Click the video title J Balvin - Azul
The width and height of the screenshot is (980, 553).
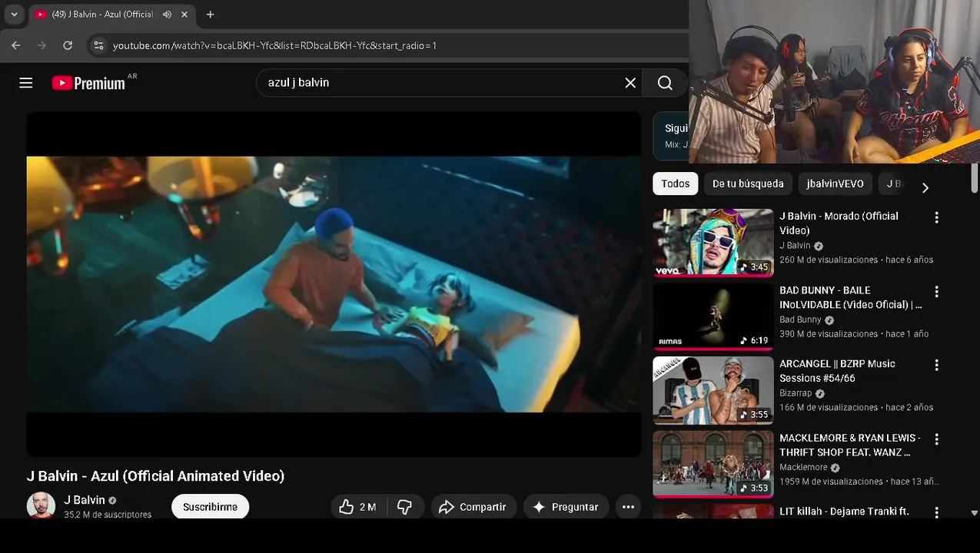pos(155,476)
